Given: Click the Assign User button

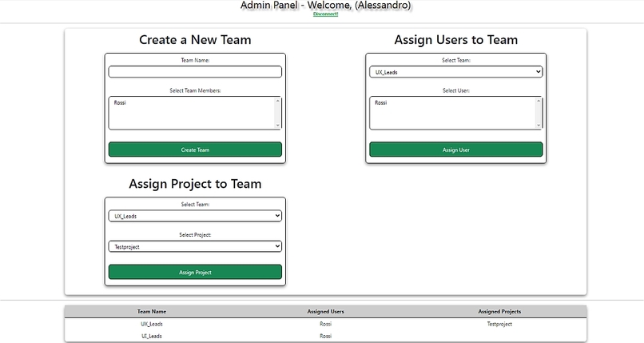Looking at the screenshot, I should [456, 150].
